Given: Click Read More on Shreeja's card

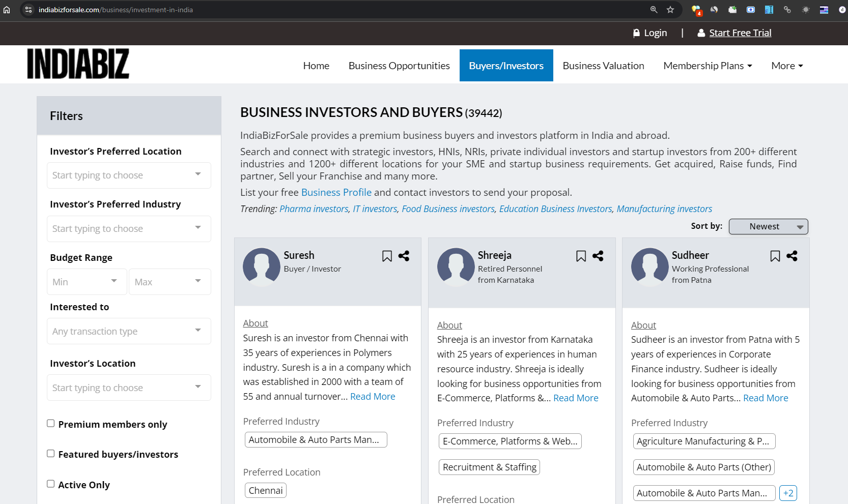Looking at the screenshot, I should (576, 398).
